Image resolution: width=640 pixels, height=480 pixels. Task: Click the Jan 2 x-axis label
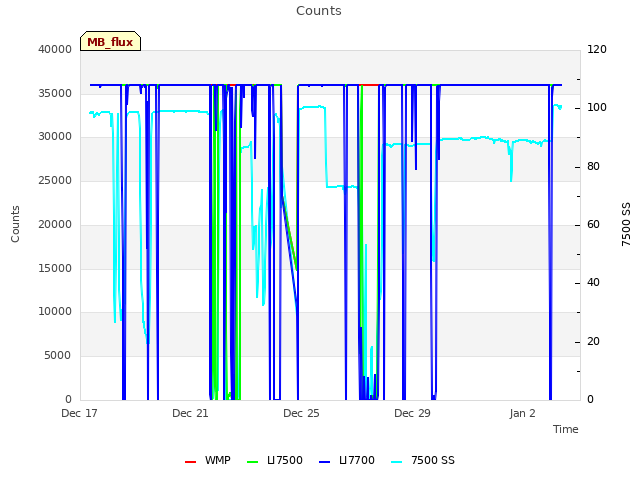click(522, 413)
